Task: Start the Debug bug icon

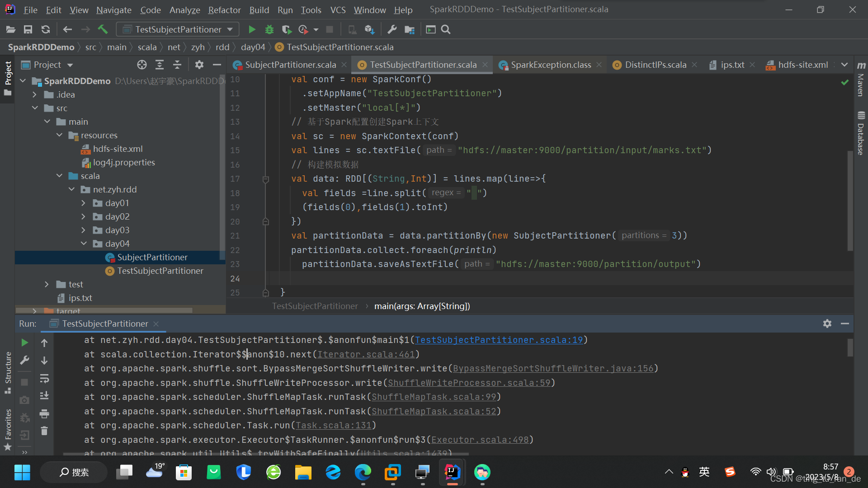Action: tap(269, 29)
